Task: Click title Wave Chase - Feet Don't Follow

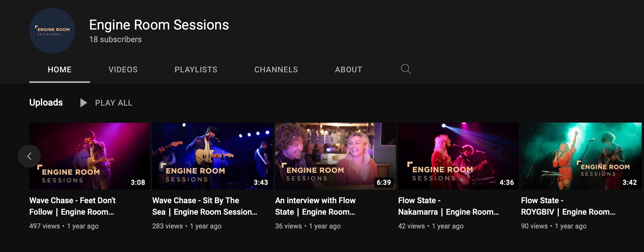Action: pyautogui.click(x=72, y=206)
